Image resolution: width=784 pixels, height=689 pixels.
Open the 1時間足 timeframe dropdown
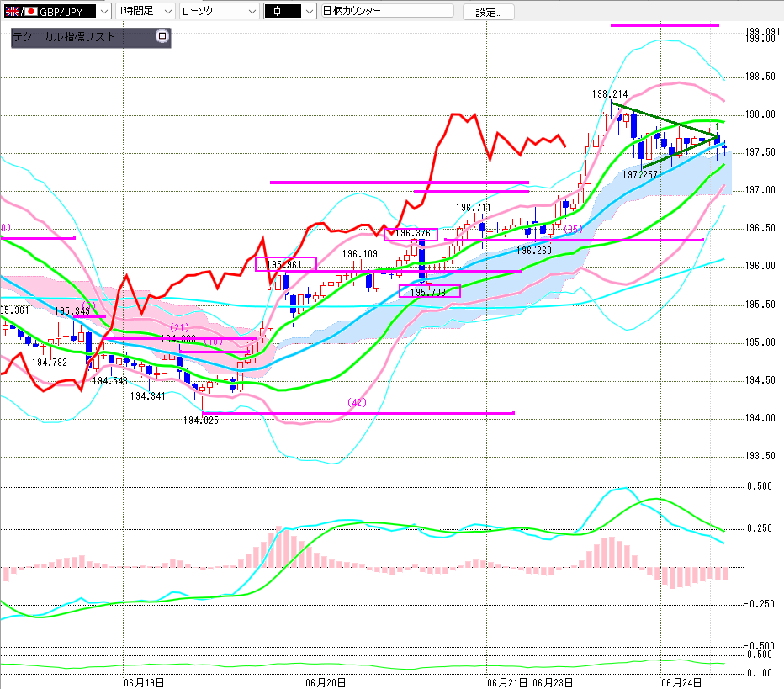(146, 11)
